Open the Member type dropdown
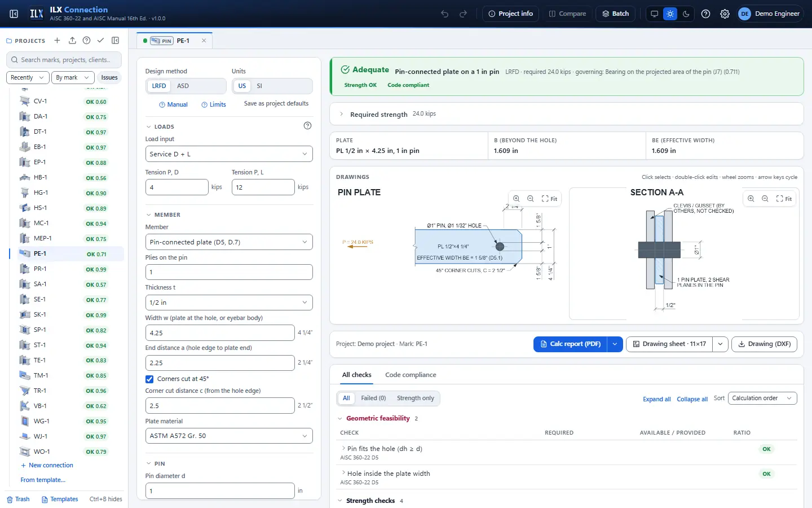 [x=229, y=242]
